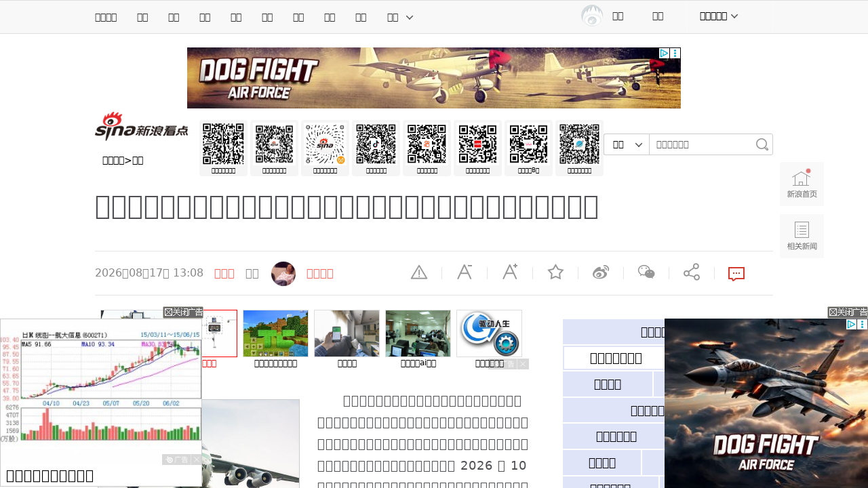
Task: Open the 驱动人生 gear logo thumbnail
Action: point(489,333)
